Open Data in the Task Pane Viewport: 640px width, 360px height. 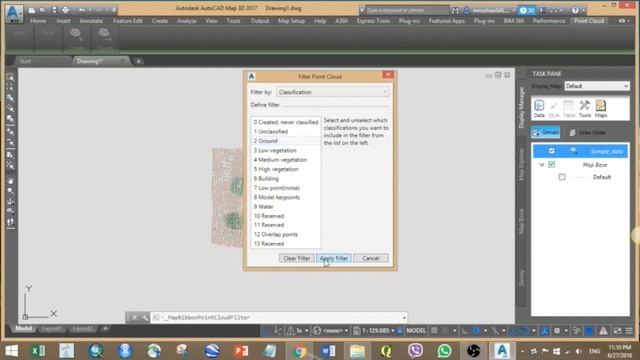point(539,109)
